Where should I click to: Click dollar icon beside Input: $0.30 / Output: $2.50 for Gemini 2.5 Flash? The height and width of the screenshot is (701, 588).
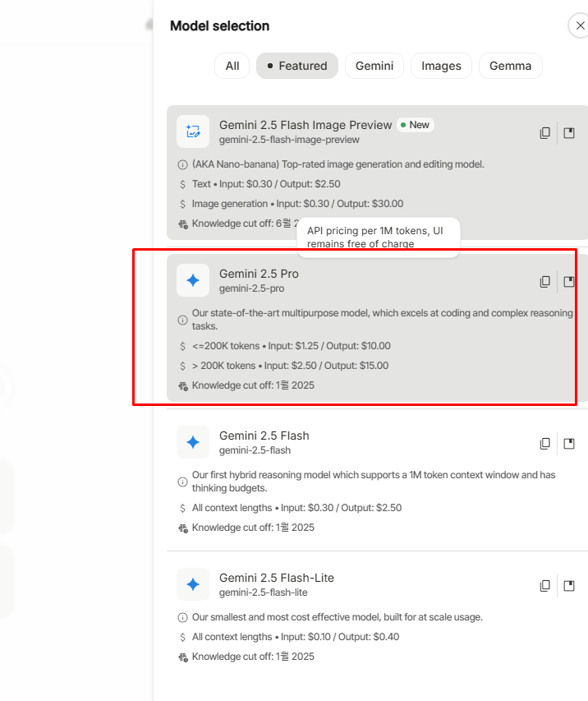(x=182, y=508)
